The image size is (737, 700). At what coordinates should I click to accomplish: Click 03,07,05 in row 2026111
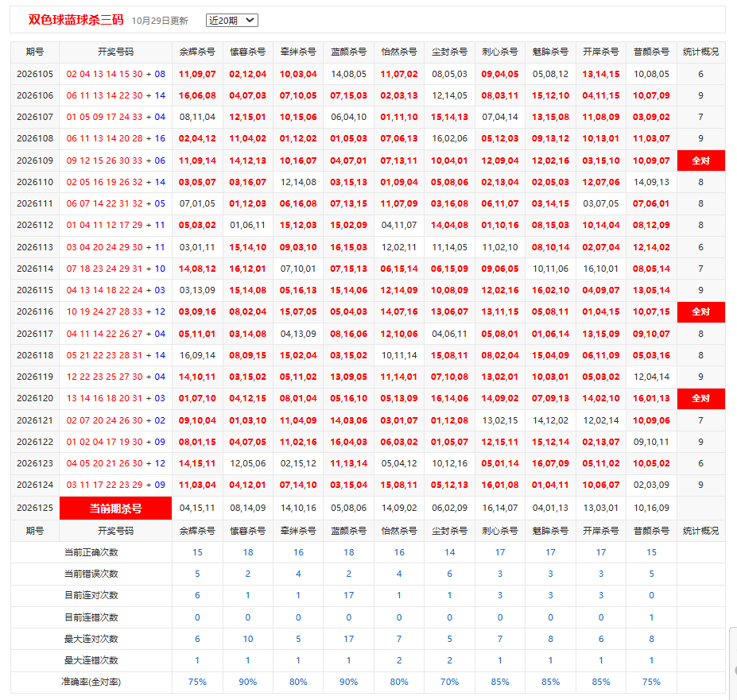[x=601, y=203]
